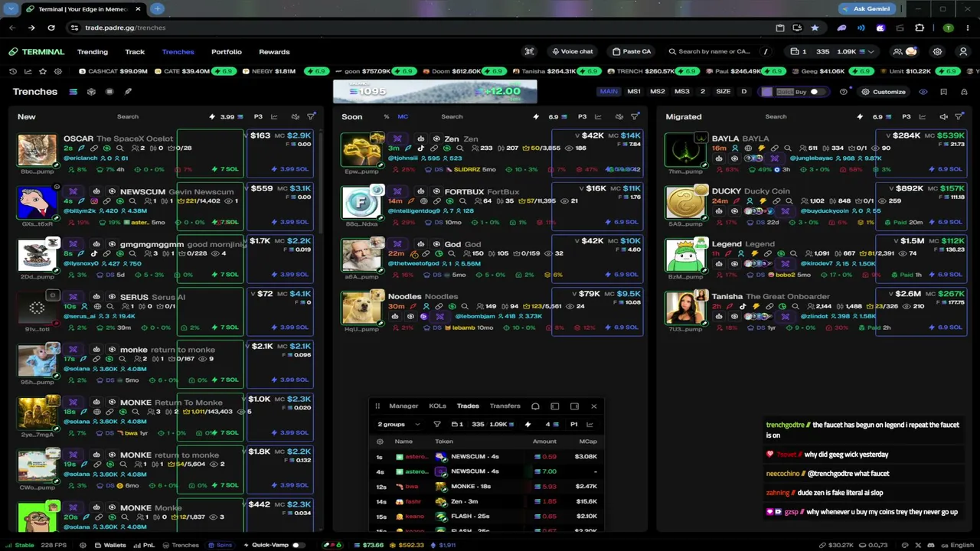This screenshot has width=980, height=551.
Task: Open the user profile icon
Action: pos(963,52)
